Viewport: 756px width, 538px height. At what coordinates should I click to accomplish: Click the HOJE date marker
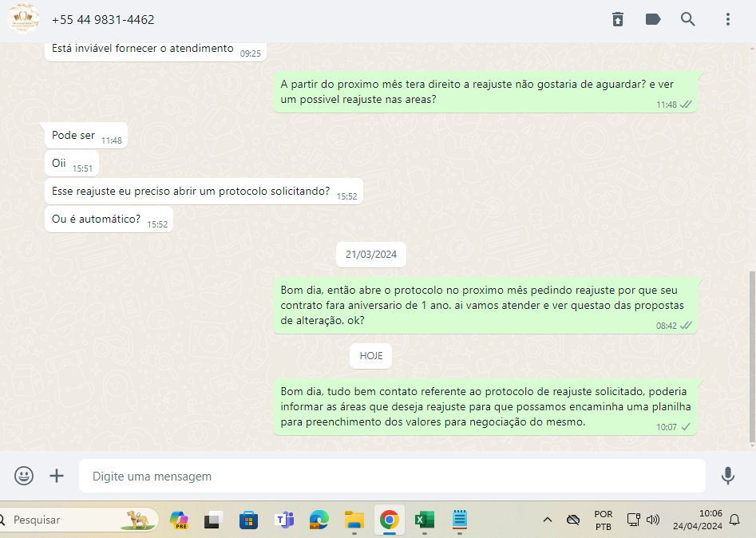[370, 356]
